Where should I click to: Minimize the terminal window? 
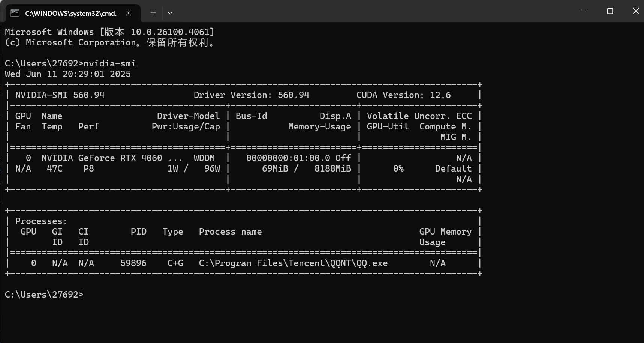[584, 11]
